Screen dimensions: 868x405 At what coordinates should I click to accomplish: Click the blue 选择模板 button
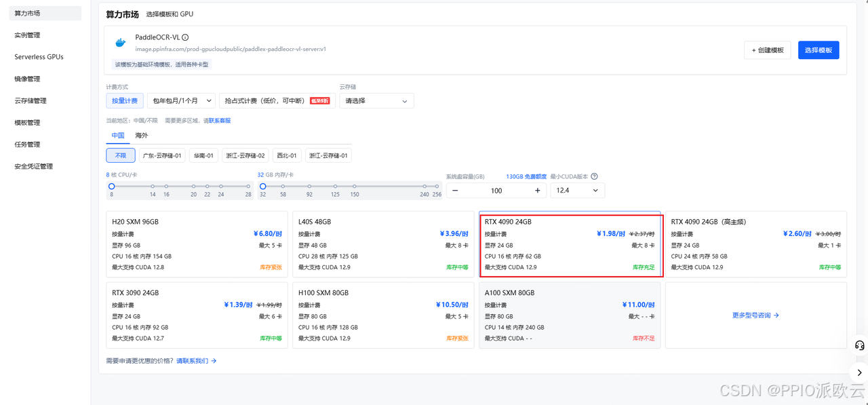coord(818,50)
